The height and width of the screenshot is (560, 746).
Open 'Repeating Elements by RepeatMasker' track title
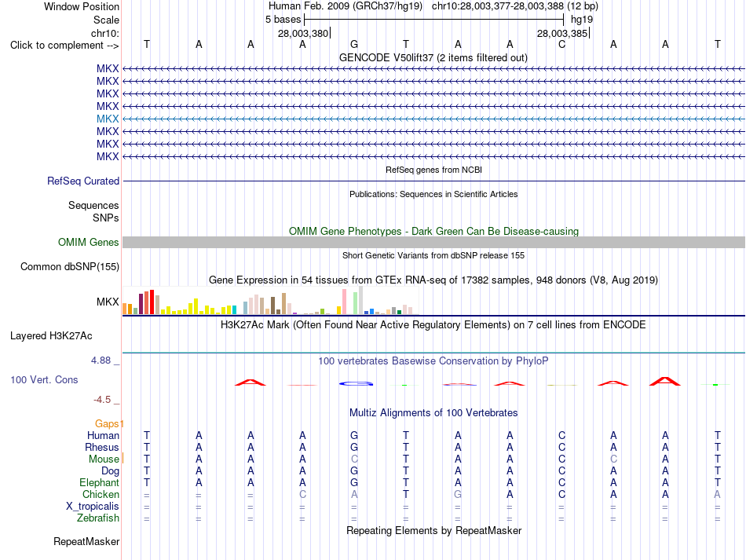434,530
